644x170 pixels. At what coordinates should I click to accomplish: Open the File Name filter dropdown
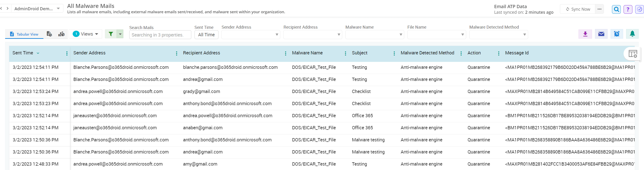436,35
